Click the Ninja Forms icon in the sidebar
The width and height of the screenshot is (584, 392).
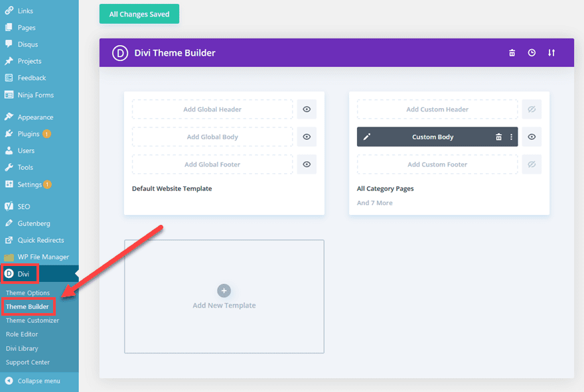pyautogui.click(x=8, y=94)
